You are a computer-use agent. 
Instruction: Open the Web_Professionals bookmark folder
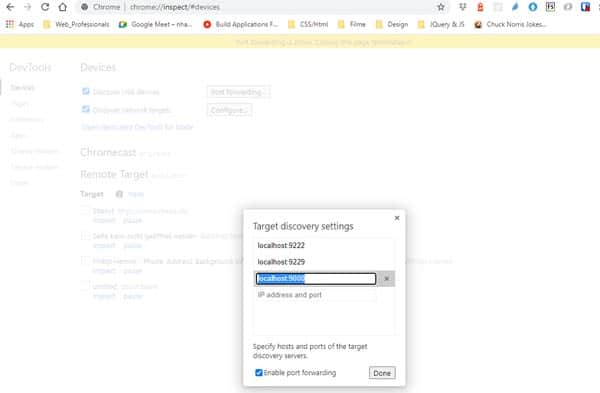(x=76, y=24)
